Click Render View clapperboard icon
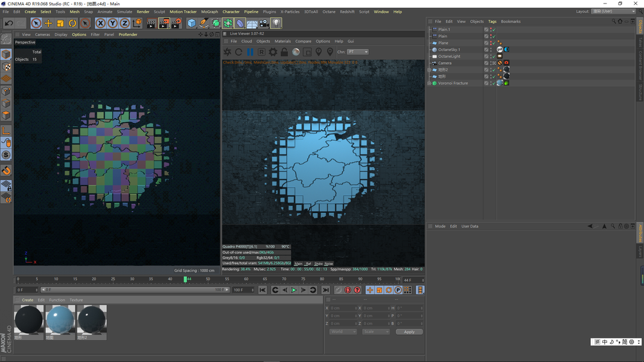Screen dimensions: 644x362 point(151,24)
